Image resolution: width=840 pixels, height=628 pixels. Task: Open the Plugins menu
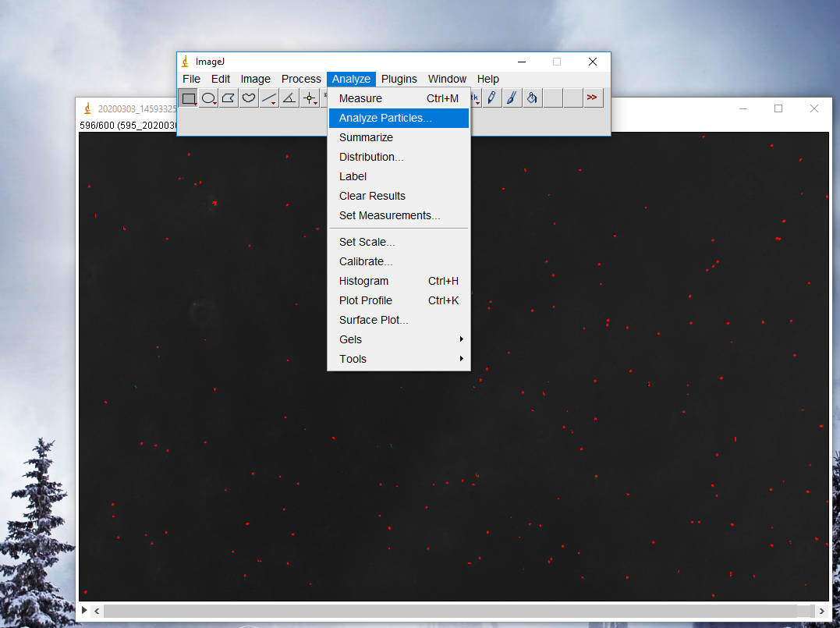[x=399, y=79]
